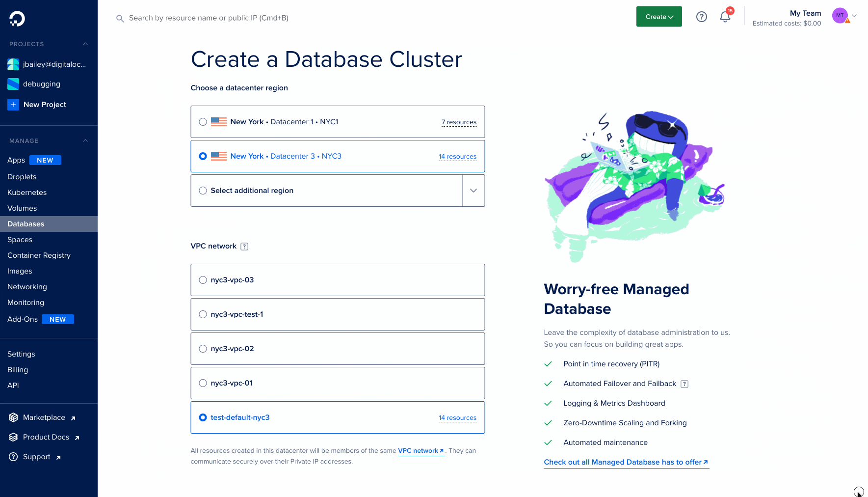Click the Marketplace cube icon
Image resolution: width=868 pixels, height=497 pixels.
pos(13,417)
